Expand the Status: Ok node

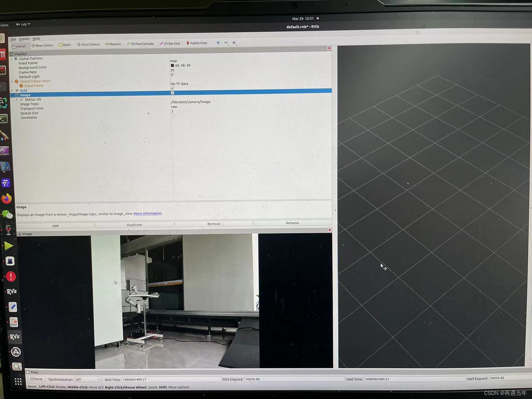click(x=17, y=100)
